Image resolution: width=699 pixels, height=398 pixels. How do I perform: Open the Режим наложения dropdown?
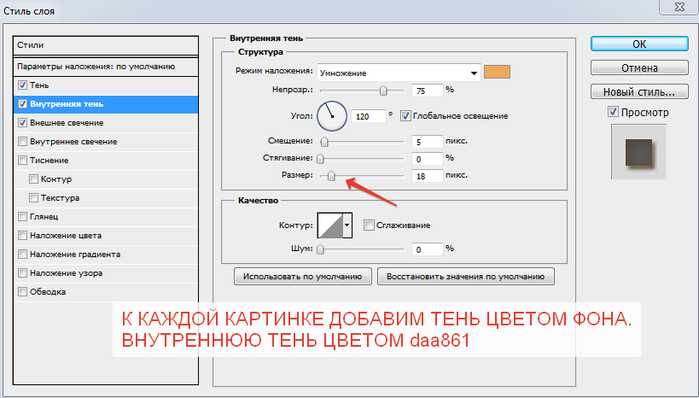point(399,73)
